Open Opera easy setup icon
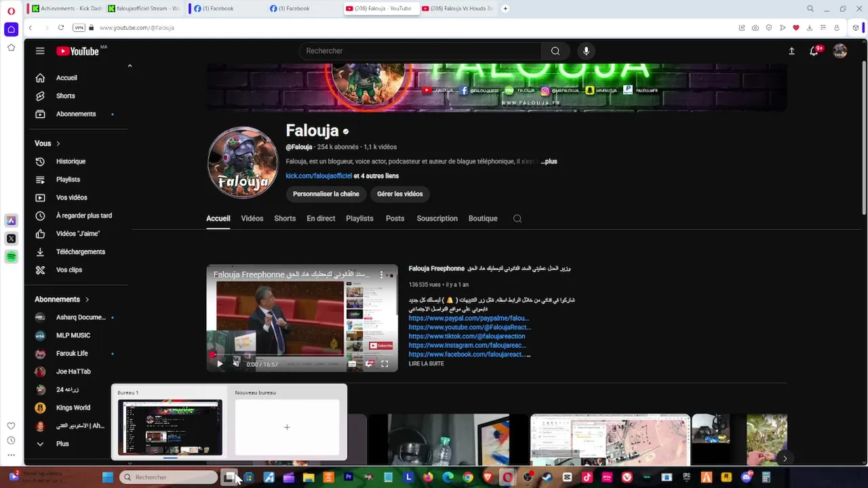 [x=823, y=28]
